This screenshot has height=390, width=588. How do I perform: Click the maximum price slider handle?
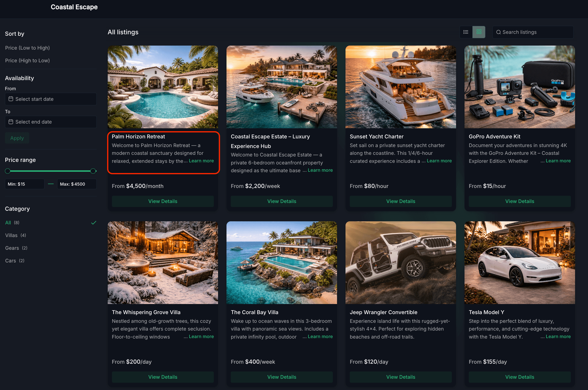[x=93, y=171]
